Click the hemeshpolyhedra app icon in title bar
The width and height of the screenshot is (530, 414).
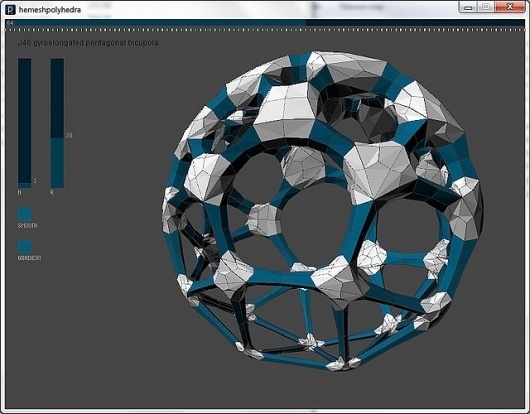10,9
